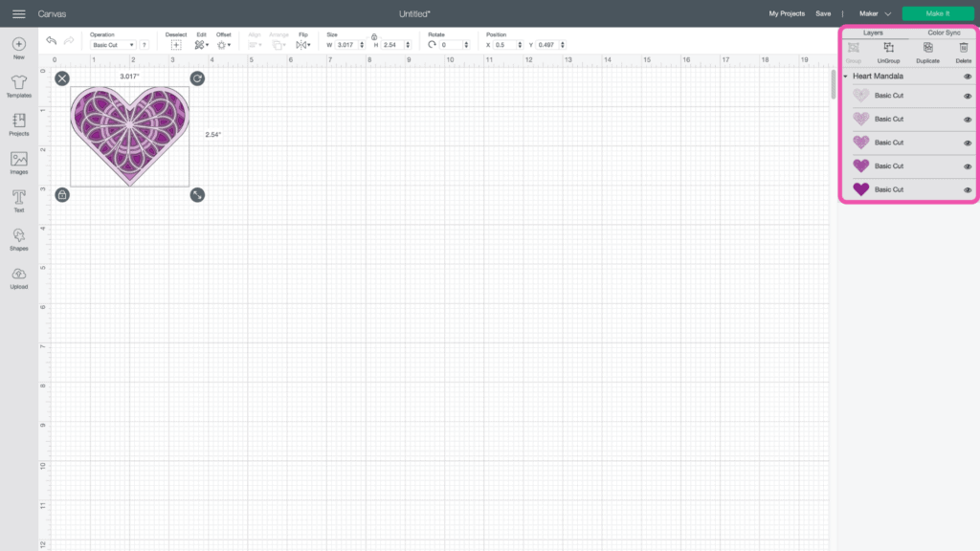Click the Height input field

pos(393,45)
